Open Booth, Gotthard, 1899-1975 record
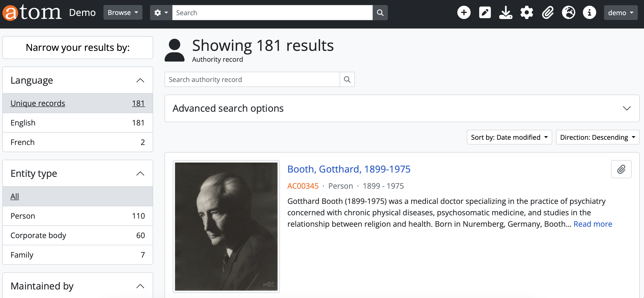This screenshot has width=644, height=298. (349, 169)
